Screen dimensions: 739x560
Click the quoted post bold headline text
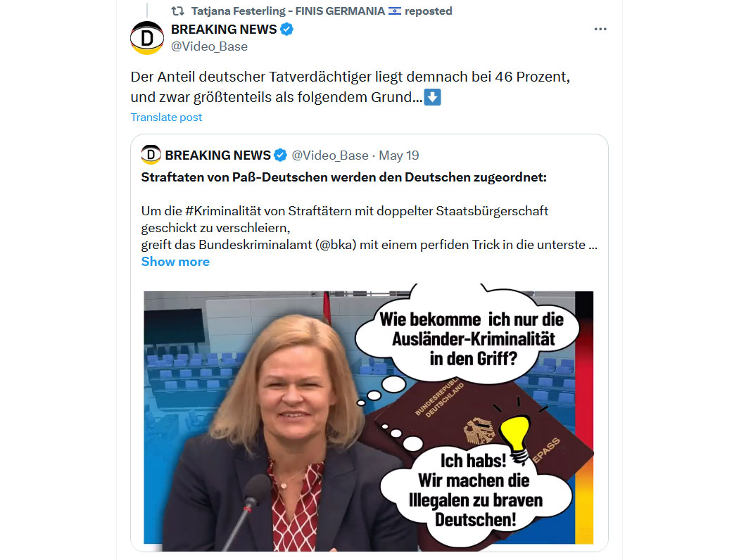344,177
